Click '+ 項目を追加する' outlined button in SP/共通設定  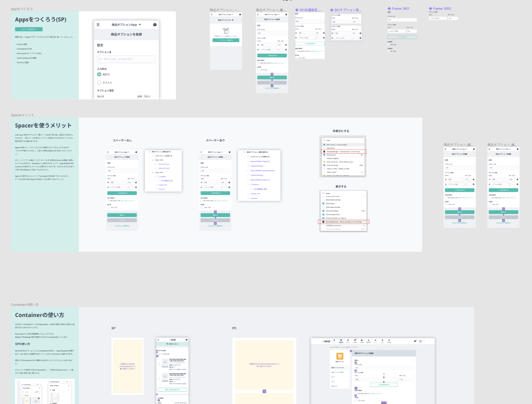[x=310, y=44]
